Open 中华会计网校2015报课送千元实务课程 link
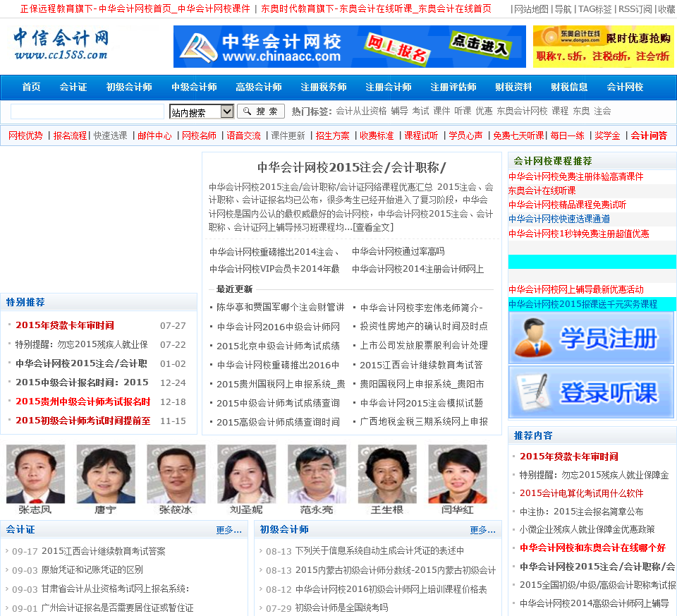 coord(583,304)
